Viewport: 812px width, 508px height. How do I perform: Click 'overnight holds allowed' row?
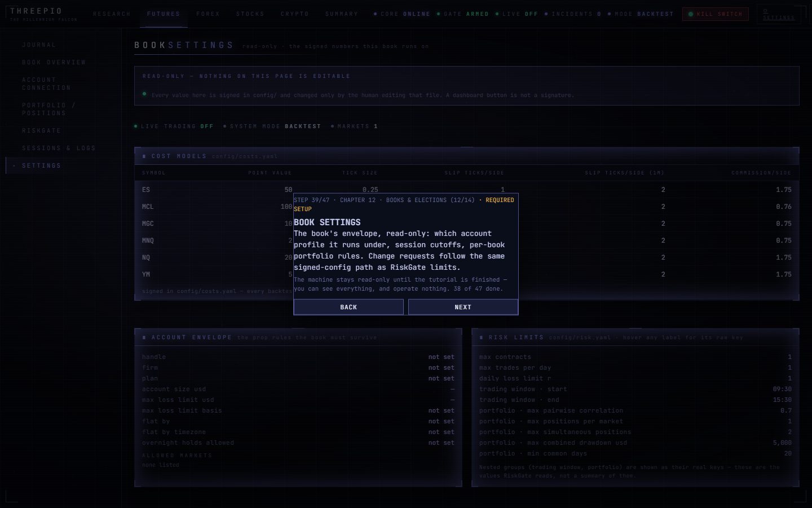coord(298,443)
